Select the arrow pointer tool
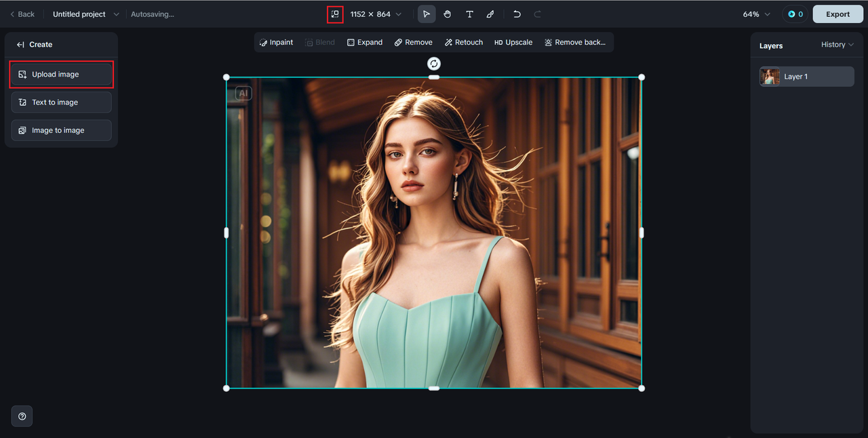The height and width of the screenshot is (438, 868). [x=427, y=14]
